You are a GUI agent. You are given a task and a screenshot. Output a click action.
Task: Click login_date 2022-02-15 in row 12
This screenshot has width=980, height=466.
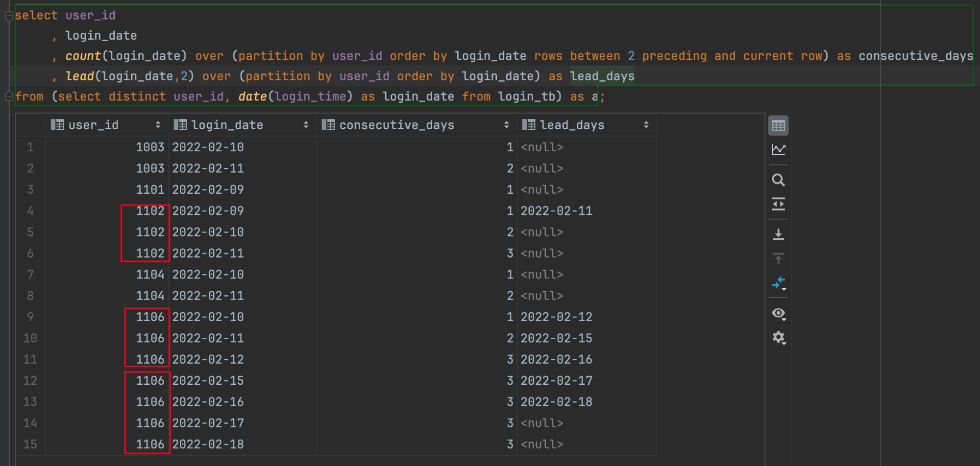pyautogui.click(x=208, y=380)
